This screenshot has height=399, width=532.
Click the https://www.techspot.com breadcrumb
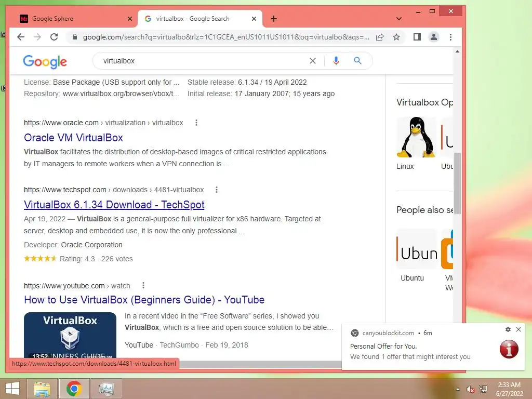[65, 190]
